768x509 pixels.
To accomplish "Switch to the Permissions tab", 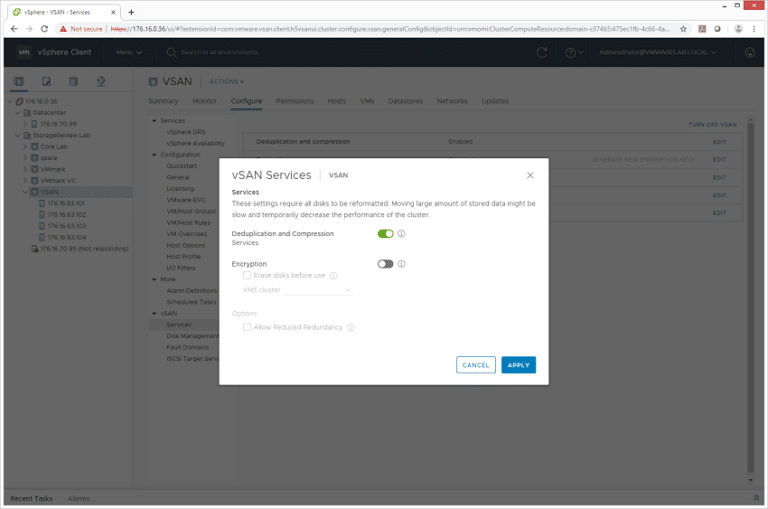I will pyautogui.click(x=295, y=101).
